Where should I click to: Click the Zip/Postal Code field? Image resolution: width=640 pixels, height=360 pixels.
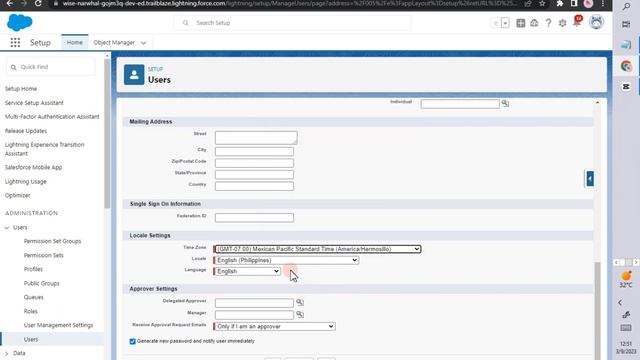254,163
